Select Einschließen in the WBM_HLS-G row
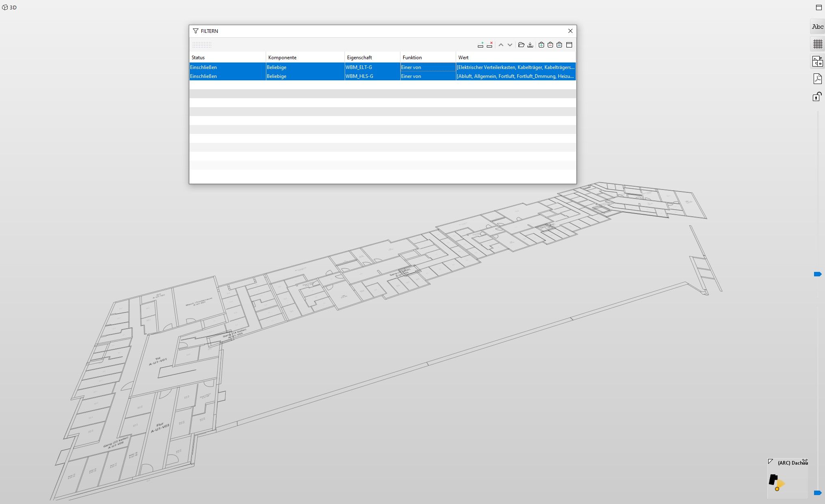 pyautogui.click(x=227, y=76)
